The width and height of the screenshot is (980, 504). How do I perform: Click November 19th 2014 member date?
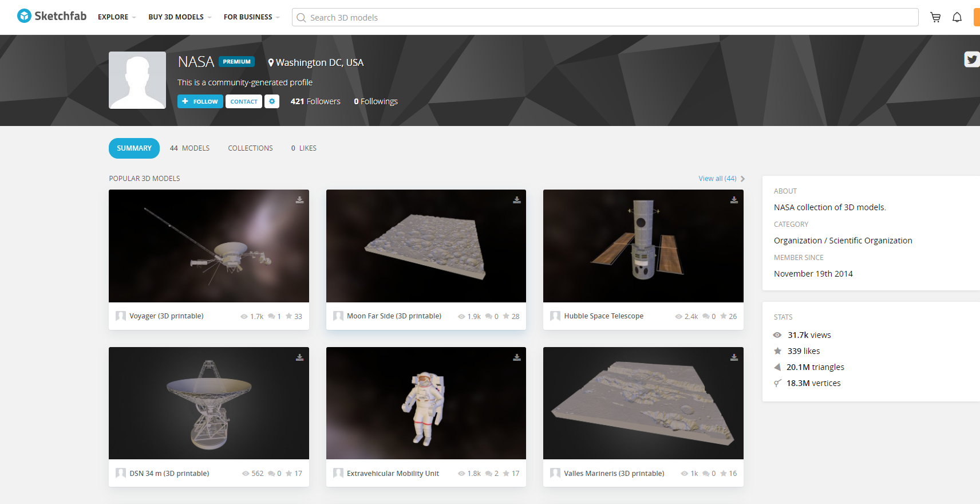[813, 274]
